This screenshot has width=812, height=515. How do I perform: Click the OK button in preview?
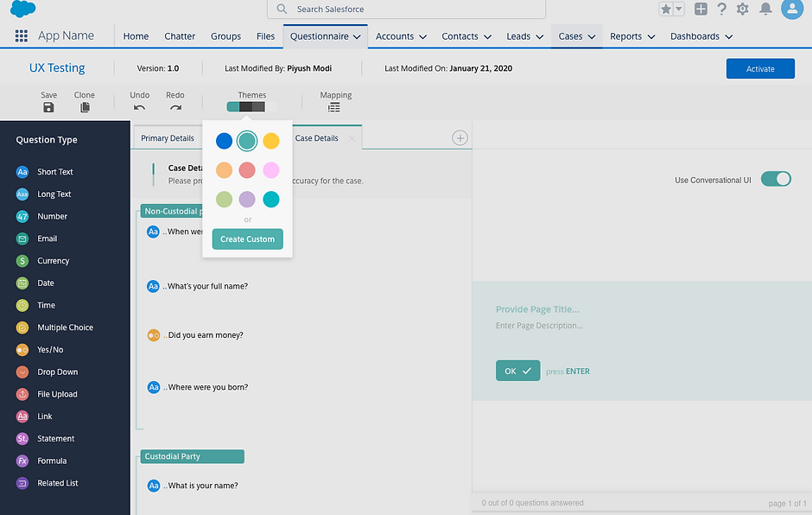point(517,371)
